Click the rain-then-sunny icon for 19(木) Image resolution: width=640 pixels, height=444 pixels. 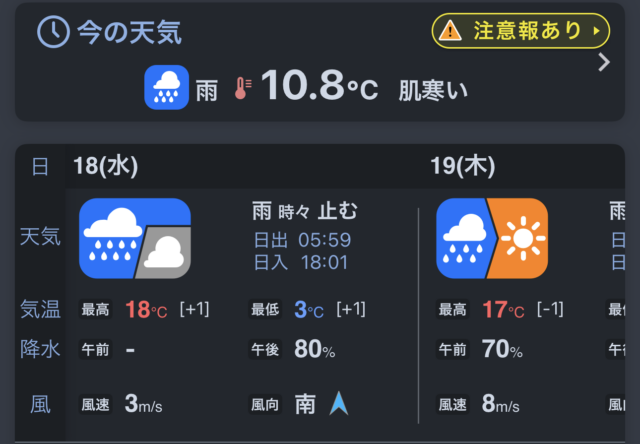coord(492,238)
